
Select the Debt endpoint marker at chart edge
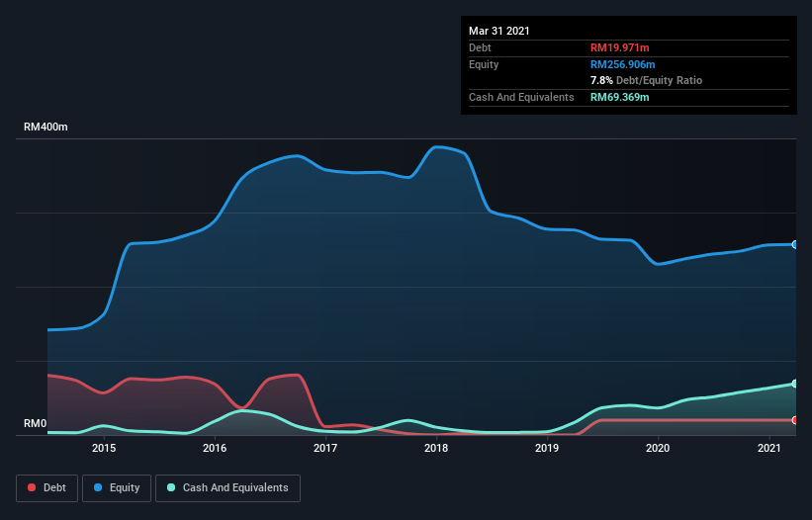pos(795,420)
